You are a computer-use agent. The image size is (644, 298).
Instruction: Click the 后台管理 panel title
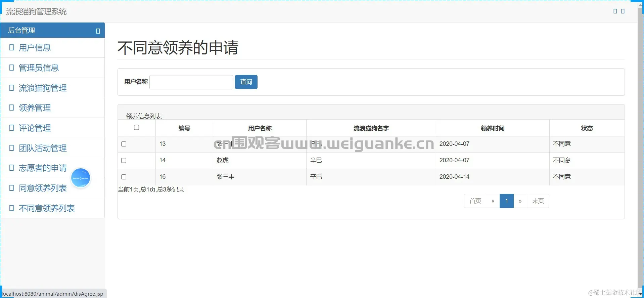[21, 30]
